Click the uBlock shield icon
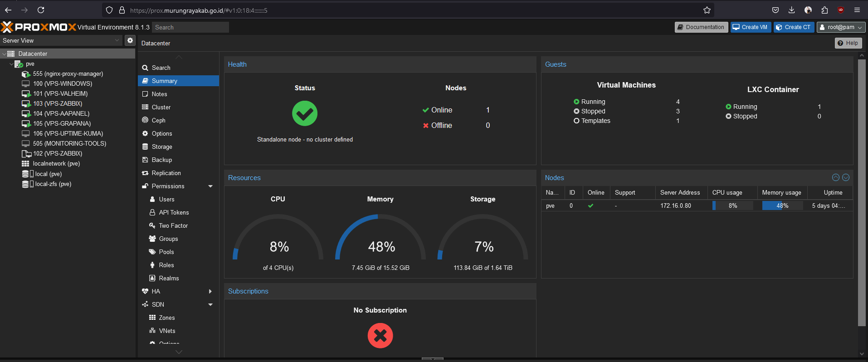The image size is (868, 362). tap(841, 10)
